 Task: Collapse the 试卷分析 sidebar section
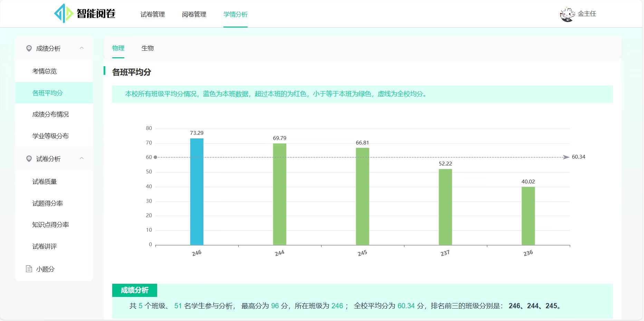pos(82,159)
